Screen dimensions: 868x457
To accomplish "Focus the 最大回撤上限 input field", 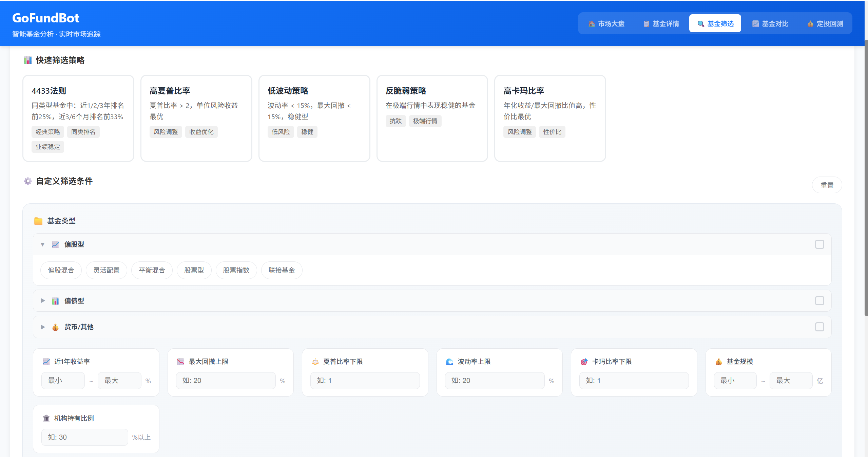I will 226,381.
